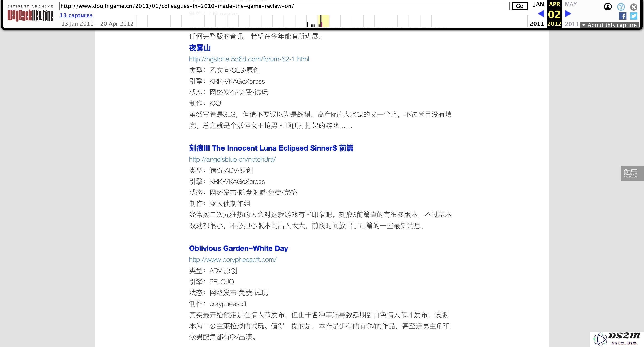This screenshot has width=644, height=347.
Task: Click text '类型： 乙女向·SLG·原创'
Action: pos(224,70)
